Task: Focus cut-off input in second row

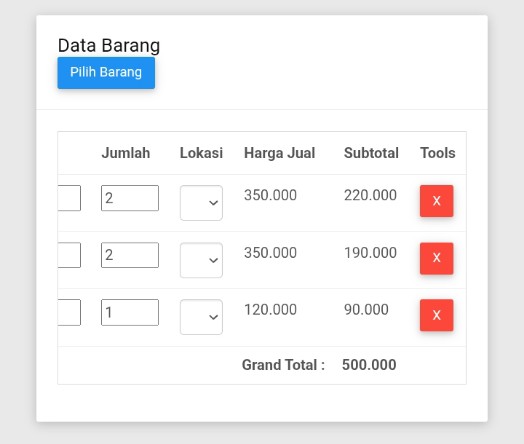Action: (x=69, y=255)
